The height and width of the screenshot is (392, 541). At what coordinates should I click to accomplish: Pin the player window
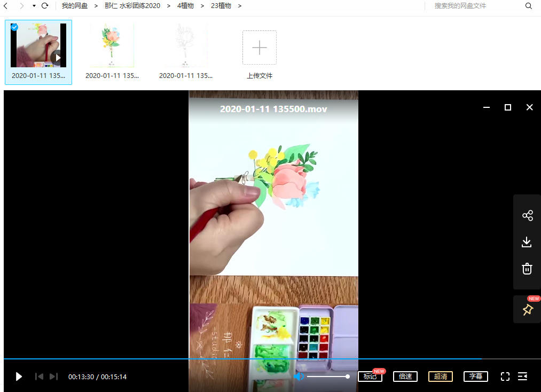click(x=527, y=310)
